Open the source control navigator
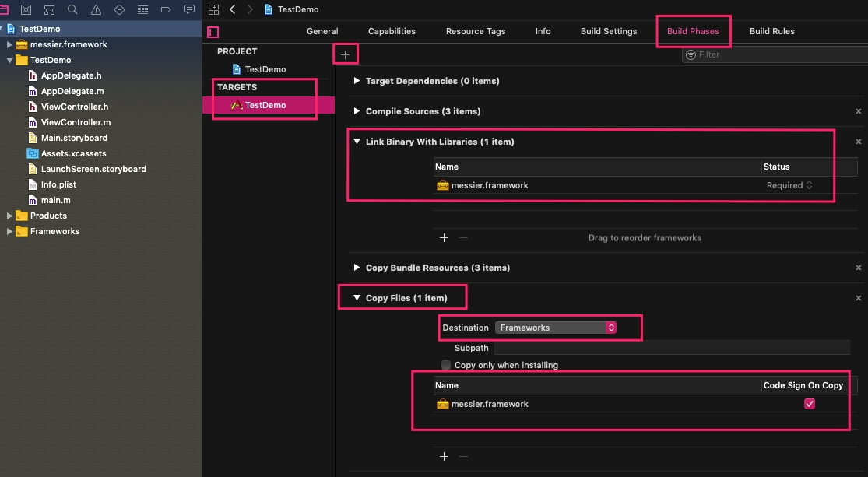Viewport: 868px width, 477px height. (26, 9)
